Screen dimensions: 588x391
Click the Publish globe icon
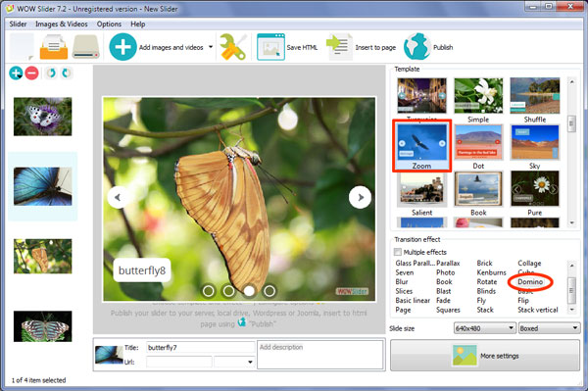(x=417, y=47)
